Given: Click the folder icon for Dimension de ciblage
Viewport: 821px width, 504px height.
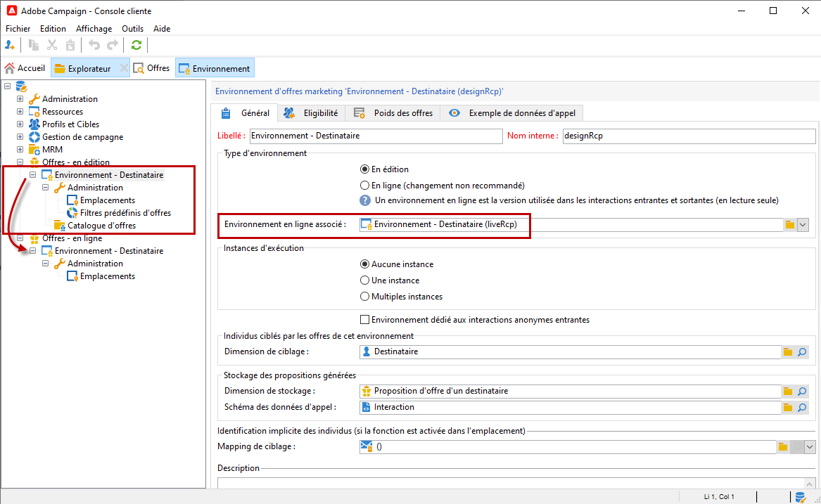Looking at the screenshot, I should click(787, 351).
